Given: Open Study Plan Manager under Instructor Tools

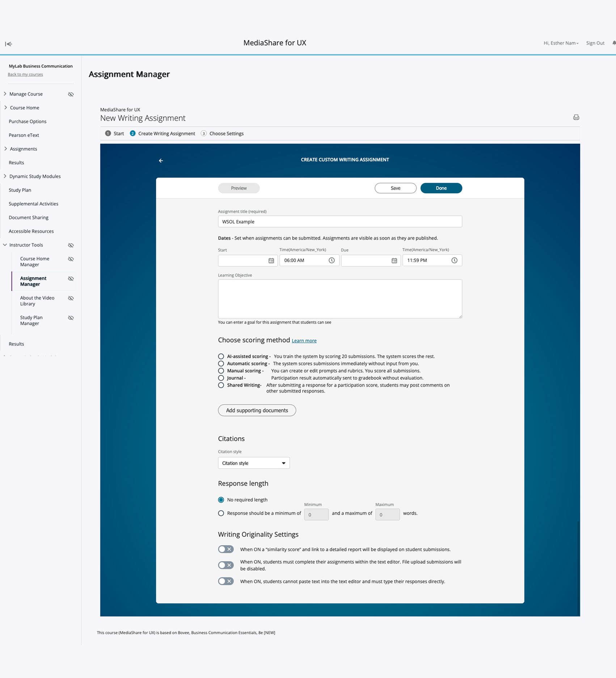Looking at the screenshot, I should [x=31, y=321].
